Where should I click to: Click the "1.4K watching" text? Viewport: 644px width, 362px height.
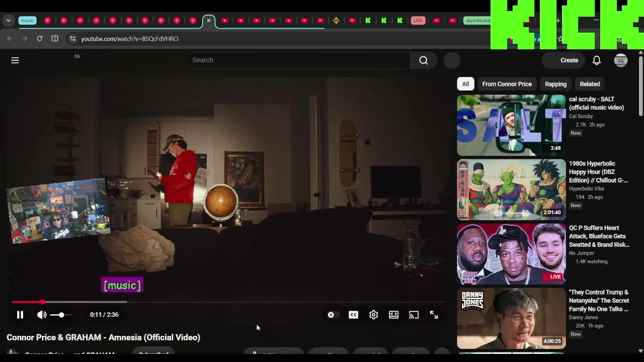tap(591, 261)
